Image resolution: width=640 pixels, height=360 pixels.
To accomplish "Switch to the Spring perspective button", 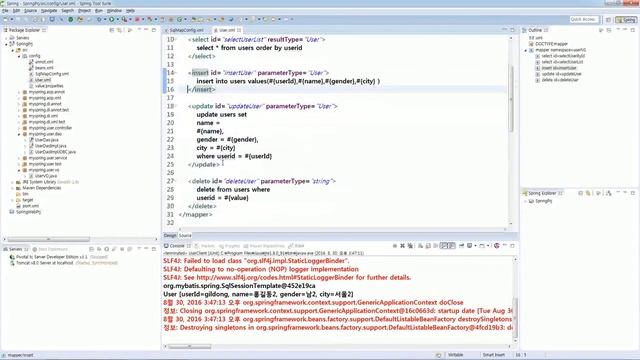I will pos(627,20).
